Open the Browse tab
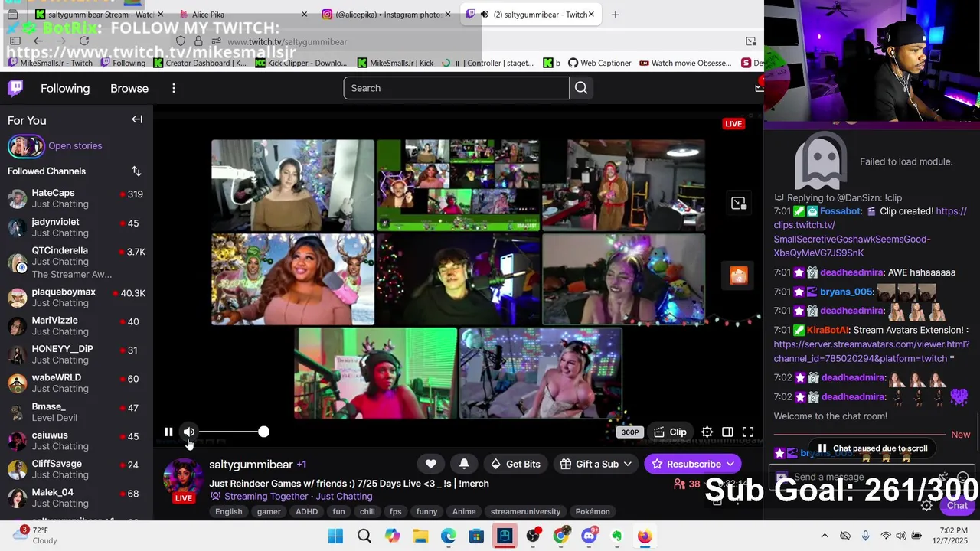Image resolution: width=980 pixels, height=551 pixels. pos(129,88)
